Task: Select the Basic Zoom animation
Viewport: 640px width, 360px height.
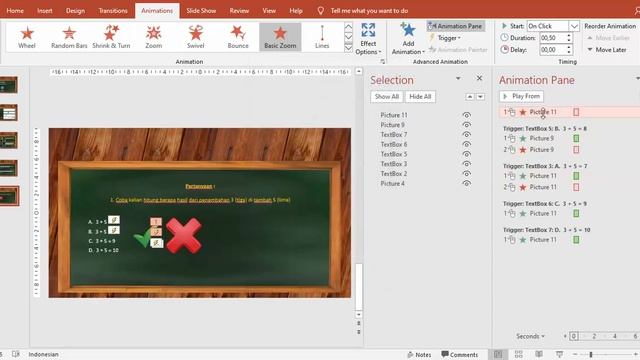Action: pos(280,37)
